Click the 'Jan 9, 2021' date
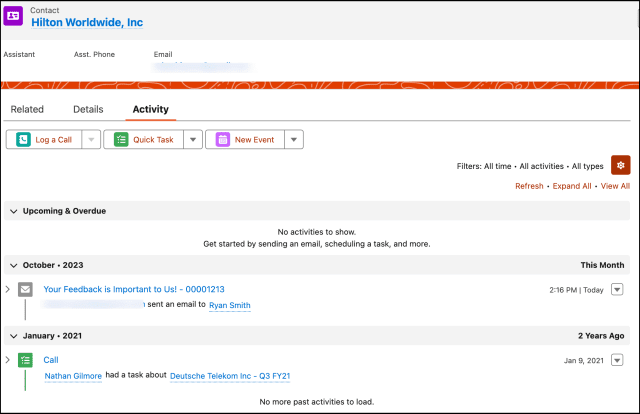 tap(584, 361)
